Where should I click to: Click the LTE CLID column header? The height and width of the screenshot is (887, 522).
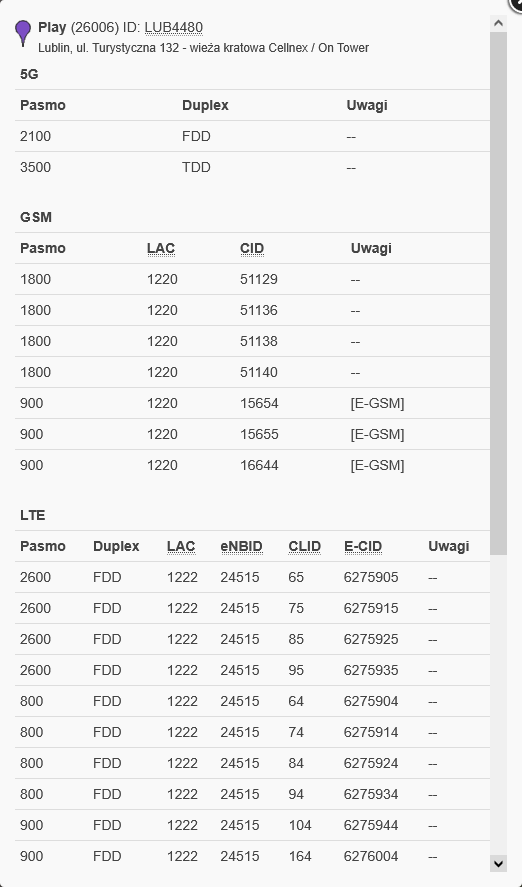tap(305, 546)
